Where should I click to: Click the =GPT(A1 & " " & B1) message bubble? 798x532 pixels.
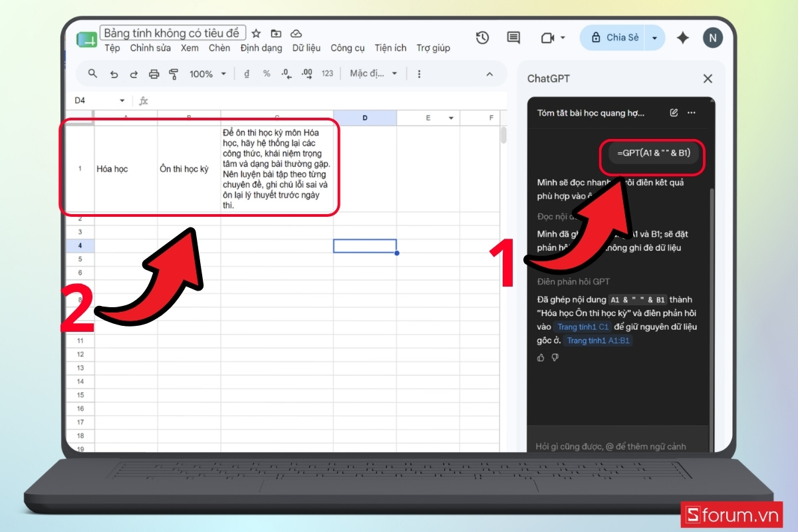pyautogui.click(x=654, y=154)
